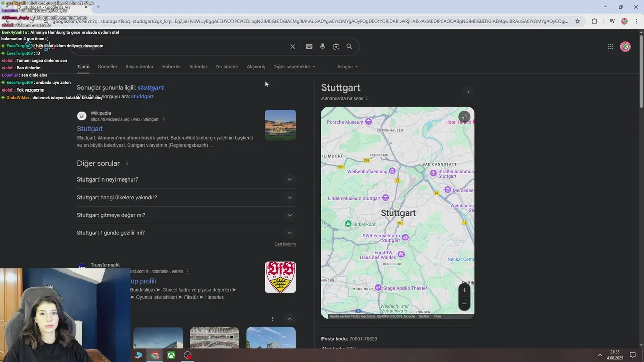This screenshot has height=362, width=644.
Task: Search instead for studdgart link
Action: [x=142, y=96]
